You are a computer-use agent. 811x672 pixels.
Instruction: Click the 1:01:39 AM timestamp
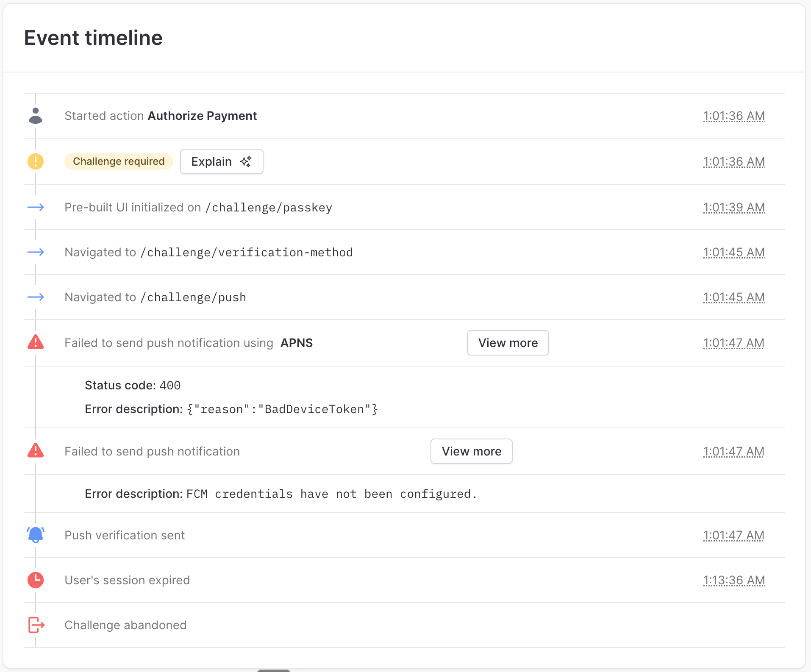click(734, 207)
